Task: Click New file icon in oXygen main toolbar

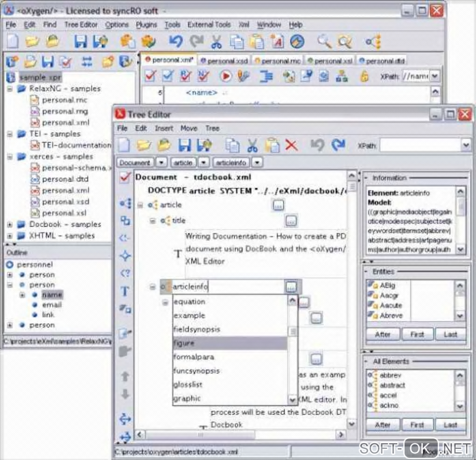Action: click(13, 41)
